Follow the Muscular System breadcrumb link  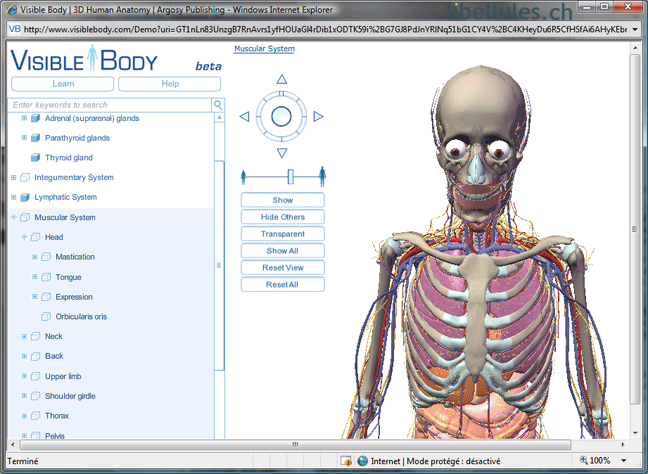pyautogui.click(x=264, y=49)
